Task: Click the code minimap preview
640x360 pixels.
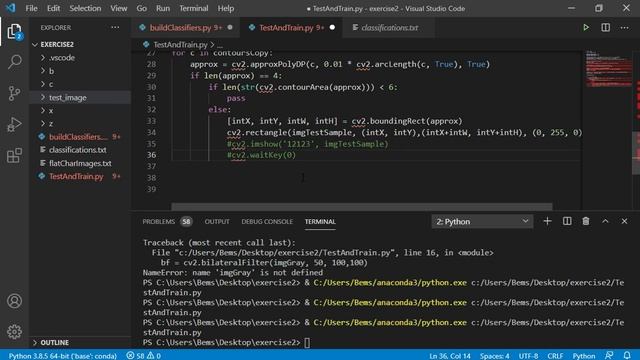Action: click(x=609, y=69)
